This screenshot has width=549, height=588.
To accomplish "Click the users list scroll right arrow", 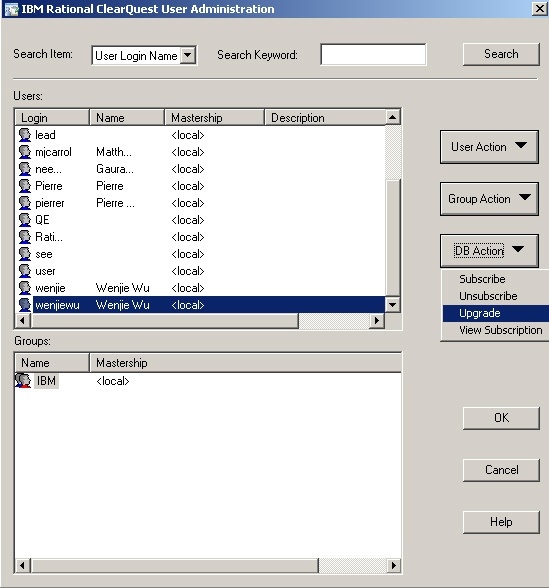I will [377, 321].
